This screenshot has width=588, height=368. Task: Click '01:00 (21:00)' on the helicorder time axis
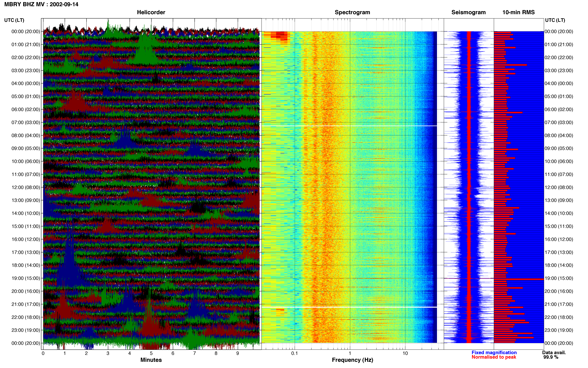(26, 45)
